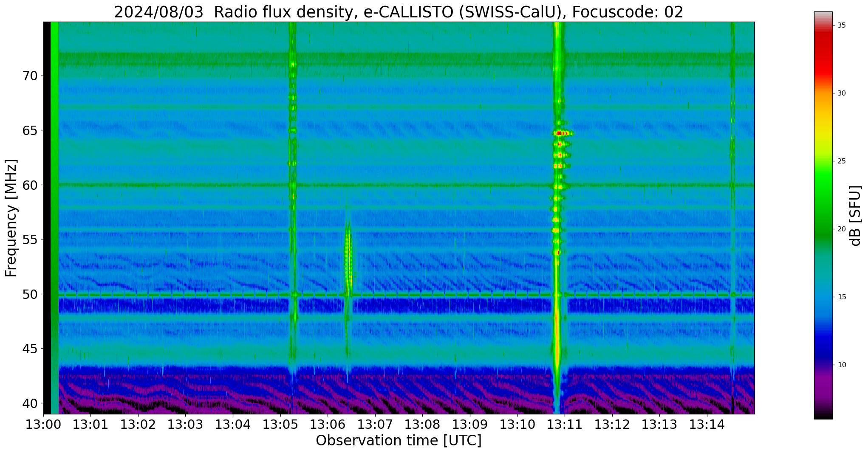Click the 'dB [SFU]' colorbar label
Image resolution: width=868 pixels, height=453 pixels.
pyautogui.click(x=855, y=216)
